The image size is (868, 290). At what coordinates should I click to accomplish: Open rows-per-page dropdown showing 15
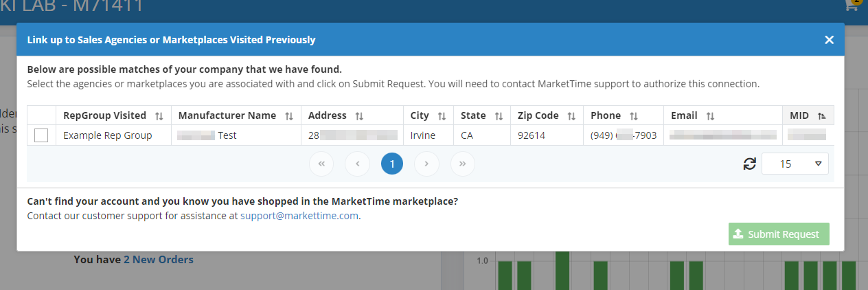click(795, 164)
